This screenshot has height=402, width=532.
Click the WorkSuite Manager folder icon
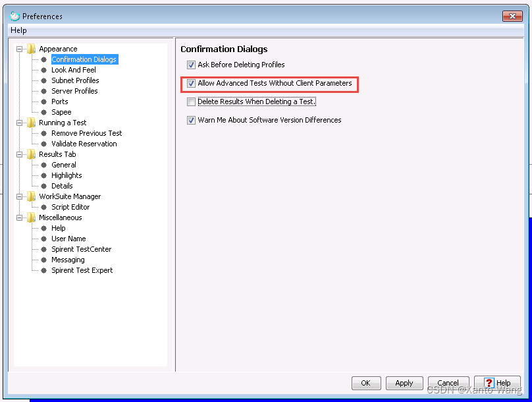(x=31, y=196)
